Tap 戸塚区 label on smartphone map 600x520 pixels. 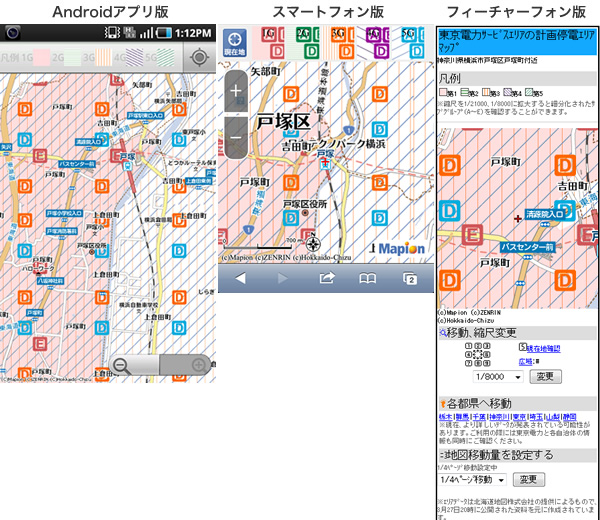tap(283, 122)
